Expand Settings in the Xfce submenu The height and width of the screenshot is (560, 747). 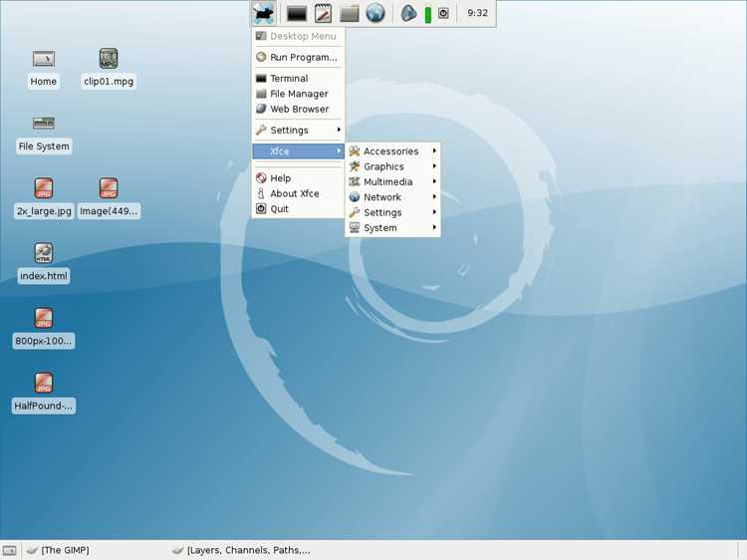coord(392,212)
